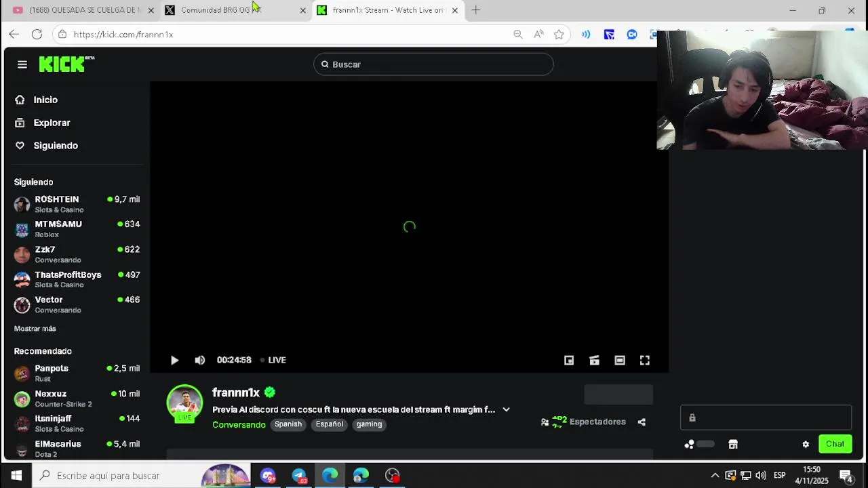Image resolution: width=868 pixels, height=488 pixels.
Task: Close the frannn1x Stream tab
Action: (455, 10)
